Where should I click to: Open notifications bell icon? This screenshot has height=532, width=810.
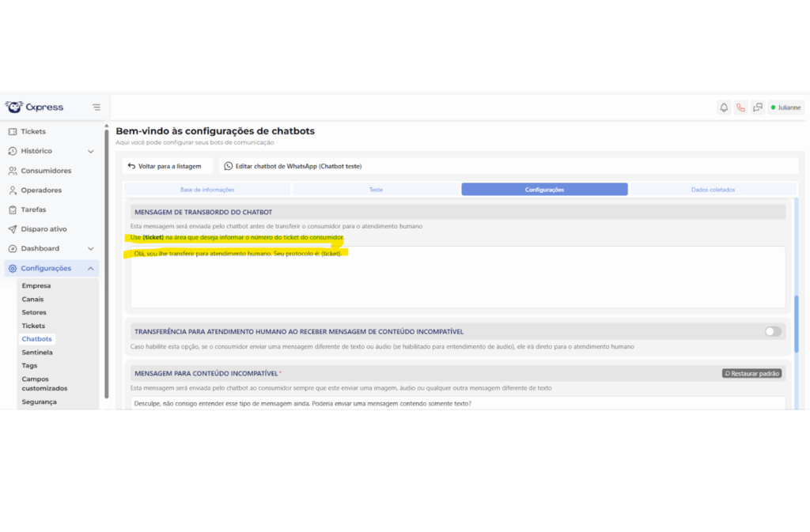tap(723, 108)
